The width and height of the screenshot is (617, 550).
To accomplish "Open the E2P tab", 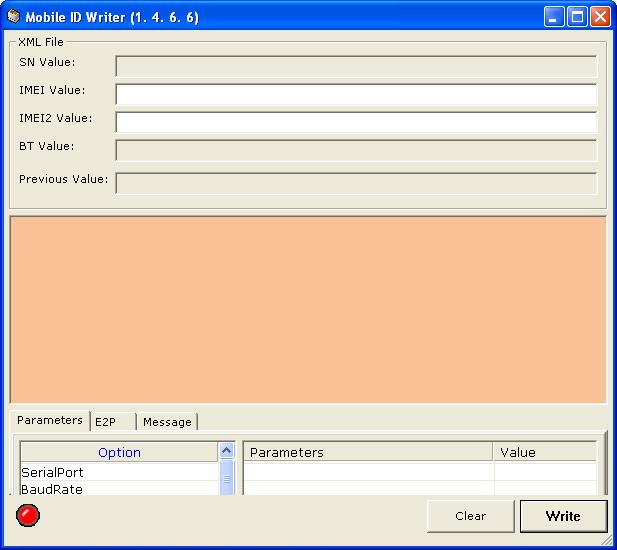I will (113, 422).
